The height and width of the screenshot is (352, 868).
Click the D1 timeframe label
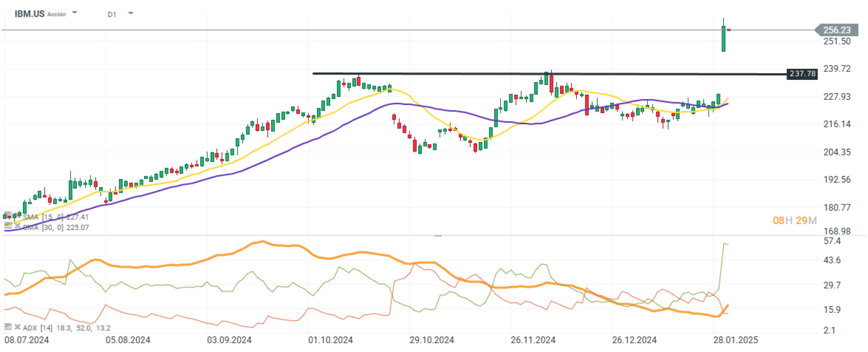(112, 14)
